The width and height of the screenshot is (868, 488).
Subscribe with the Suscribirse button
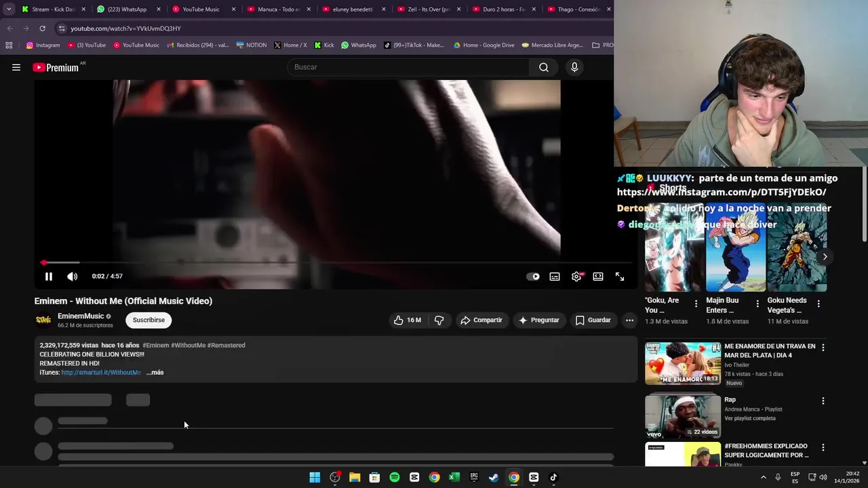click(x=149, y=320)
